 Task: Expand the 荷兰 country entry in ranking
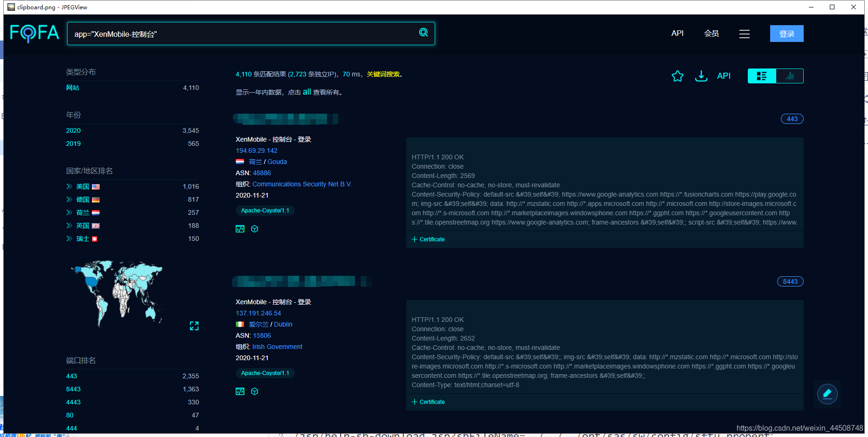coord(69,212)
